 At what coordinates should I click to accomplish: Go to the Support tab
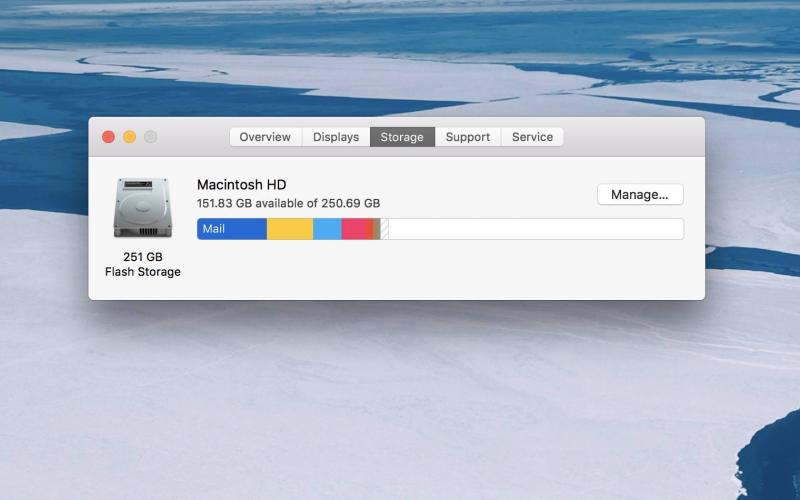(468, 137)
